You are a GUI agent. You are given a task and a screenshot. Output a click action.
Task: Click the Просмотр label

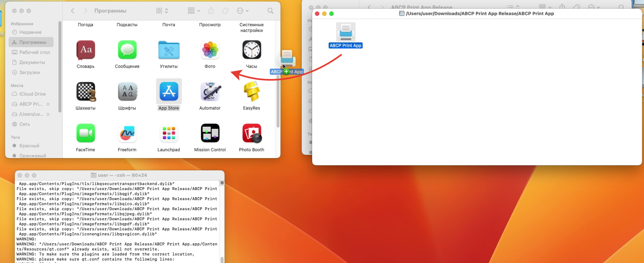(x=210, y=25)
